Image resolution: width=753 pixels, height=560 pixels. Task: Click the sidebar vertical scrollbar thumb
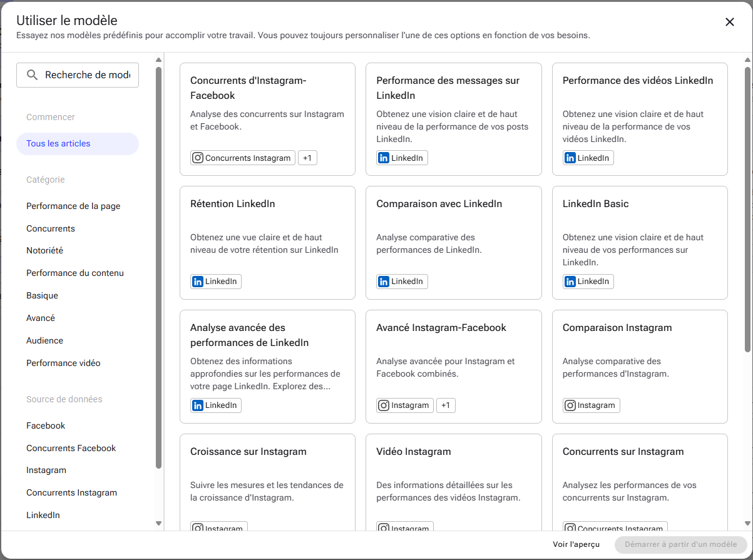tap(158, 268)
